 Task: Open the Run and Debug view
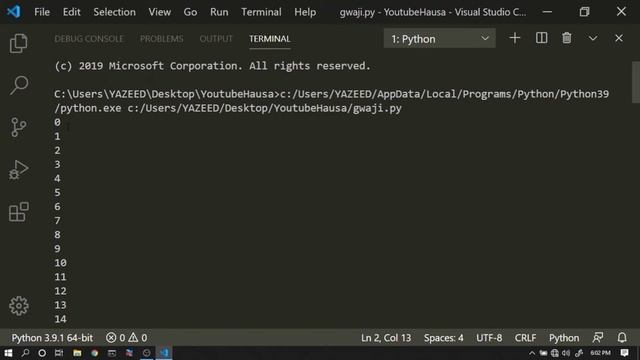click(x=18, y=170)
